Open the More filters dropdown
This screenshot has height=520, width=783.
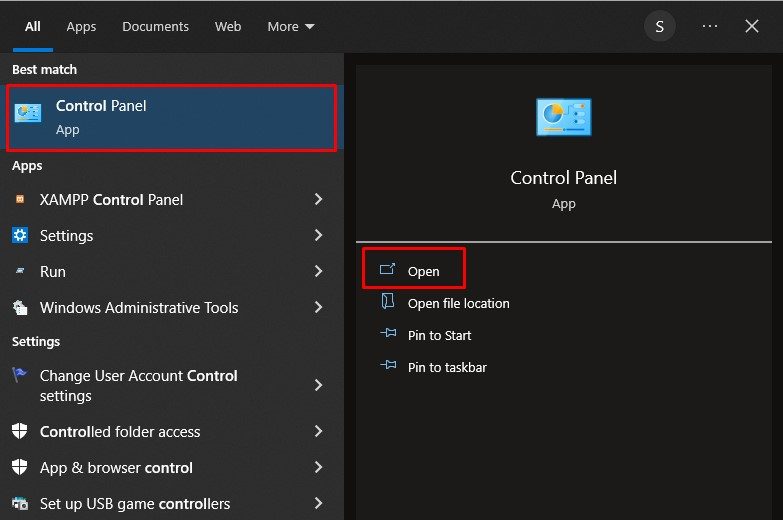tap(291, 26)
